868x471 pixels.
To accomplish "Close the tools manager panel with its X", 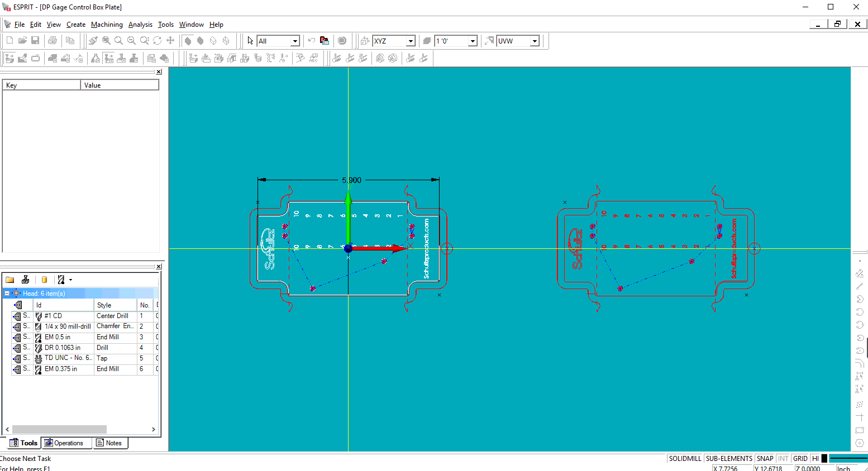I will [x=159, y=266].
